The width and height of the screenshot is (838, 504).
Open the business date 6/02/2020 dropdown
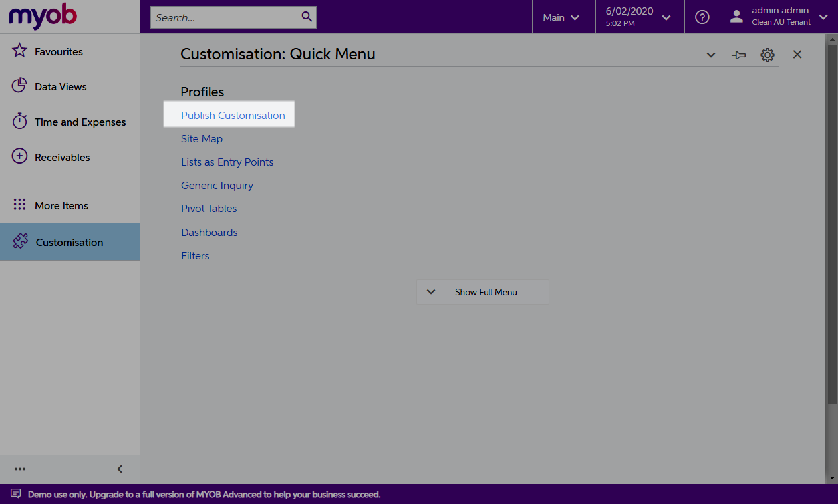click(x=640, y=17)
